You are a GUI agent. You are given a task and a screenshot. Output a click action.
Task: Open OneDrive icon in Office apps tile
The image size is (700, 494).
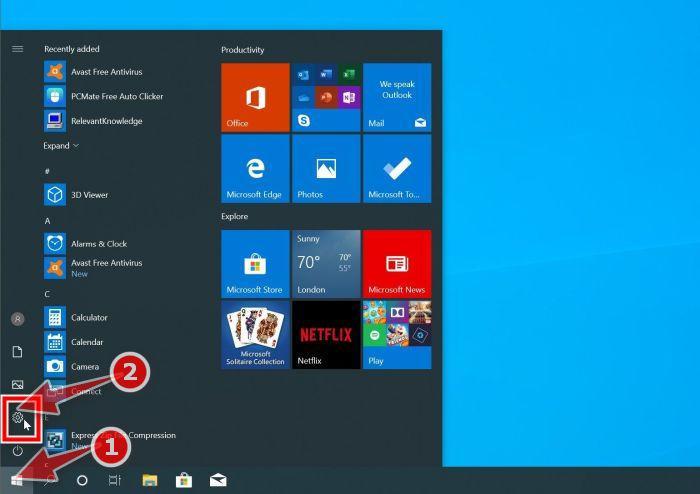pos(304,97)
